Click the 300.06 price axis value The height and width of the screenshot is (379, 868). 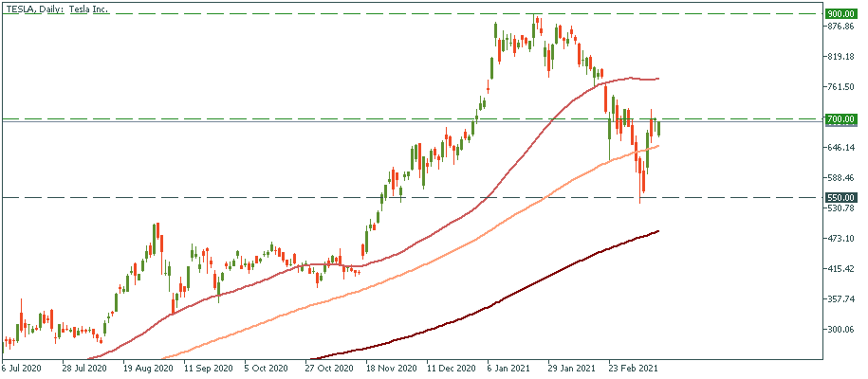pos(841,330)
